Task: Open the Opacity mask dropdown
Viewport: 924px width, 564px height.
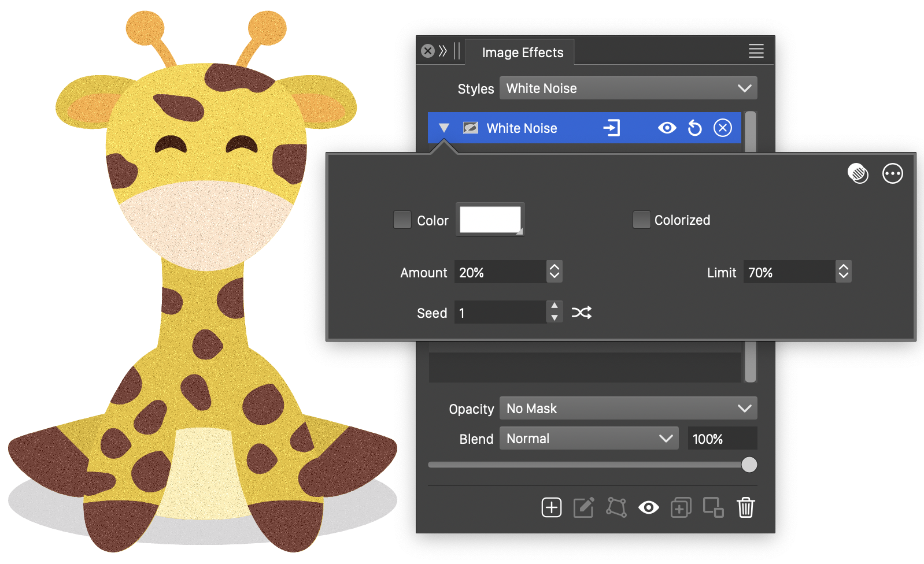Action: [x=628, y=409]
